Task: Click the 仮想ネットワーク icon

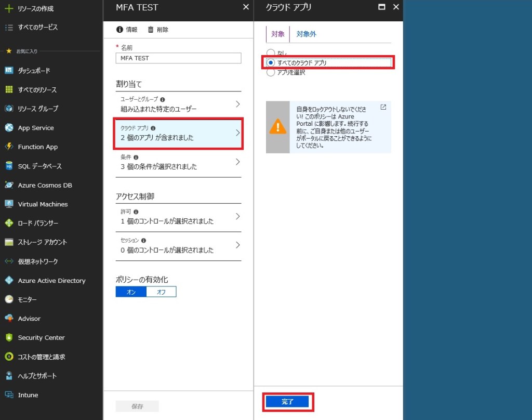Action: [9, 261]
